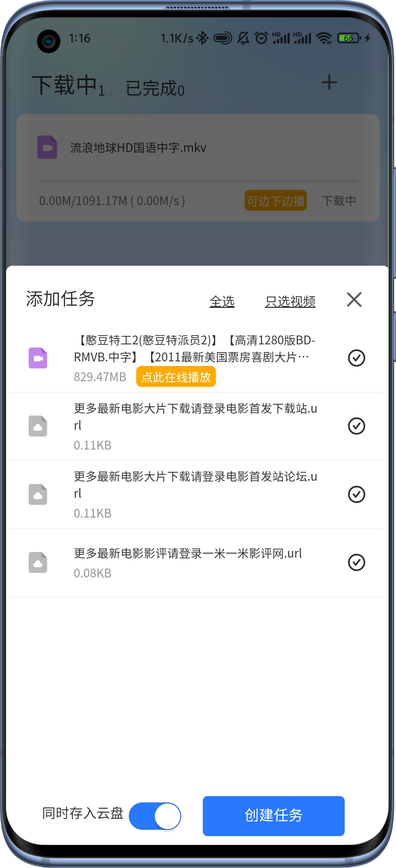Click the purple video file icon in task list

pyautogui.click(x=38, y=358)
